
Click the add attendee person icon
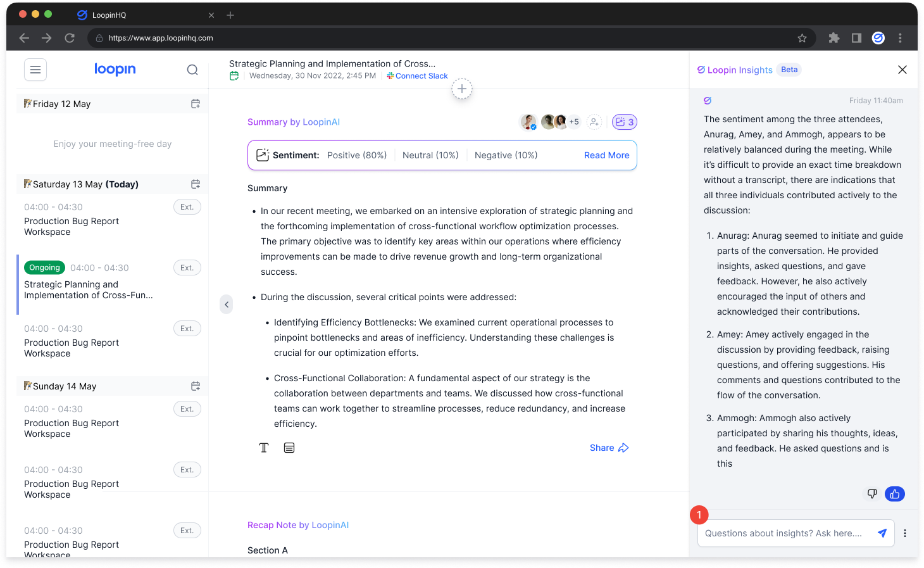click(594, 122)
